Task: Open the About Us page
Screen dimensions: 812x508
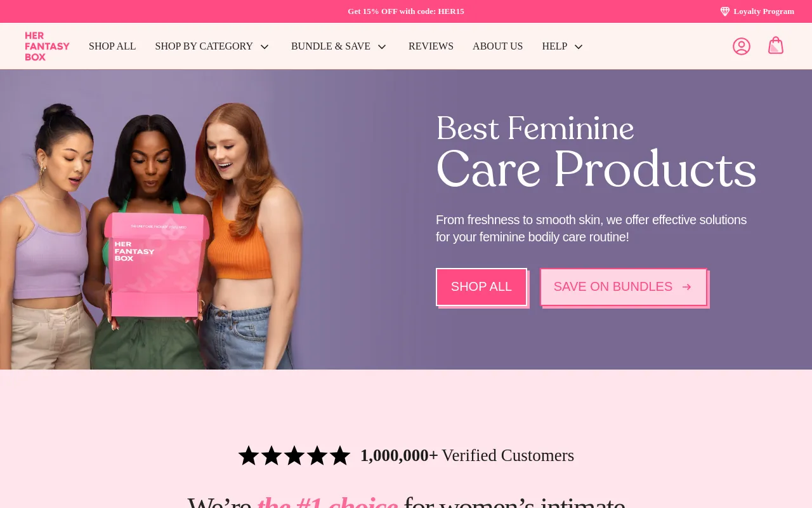Action: coord(497,46)
